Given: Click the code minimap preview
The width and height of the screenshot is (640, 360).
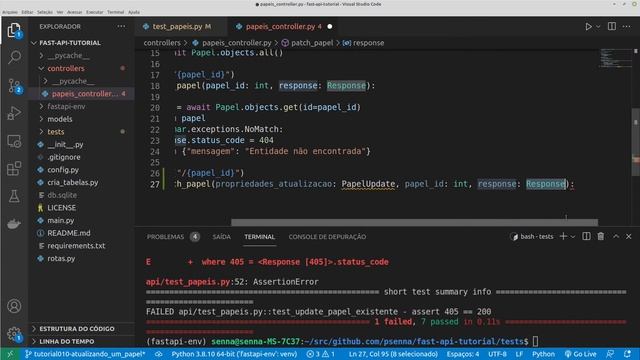Looking at the screenshot, I should coord(615,58).
